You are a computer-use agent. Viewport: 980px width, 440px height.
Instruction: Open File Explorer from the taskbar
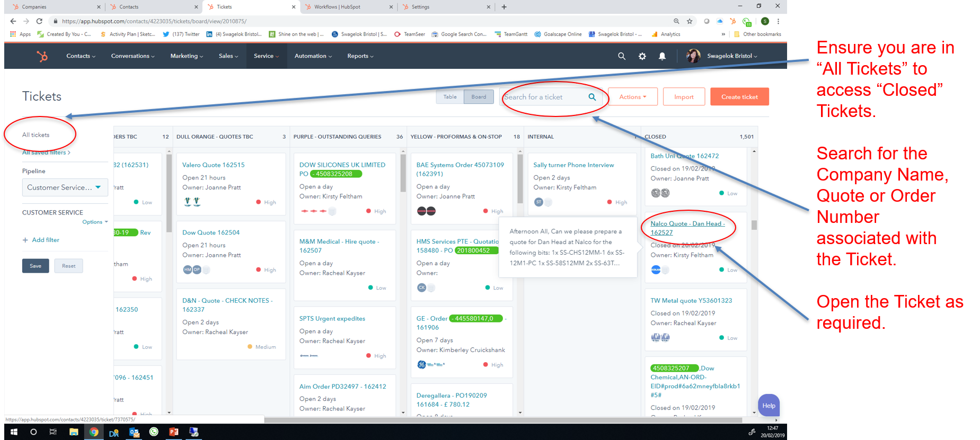coord(74,432)
